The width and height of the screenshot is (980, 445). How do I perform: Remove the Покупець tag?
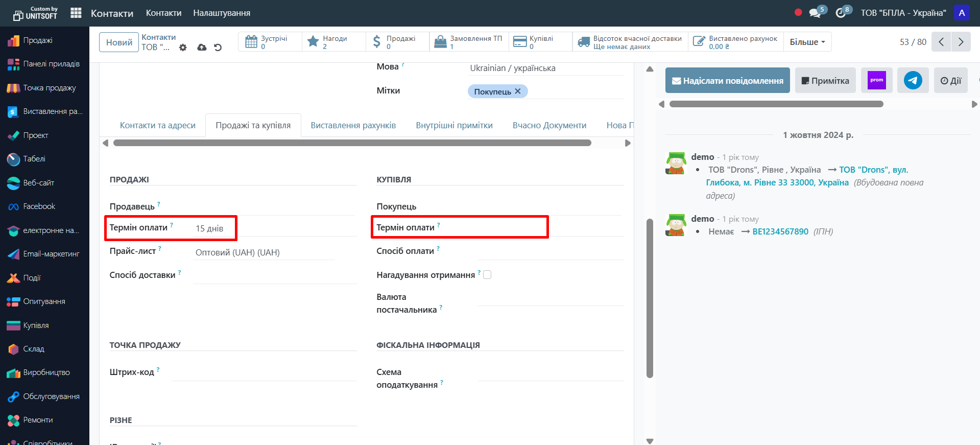(x=518, y=91)
